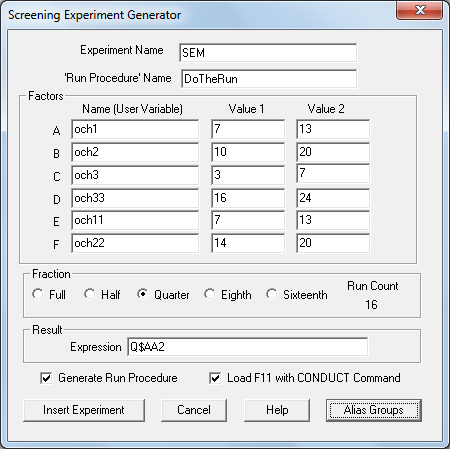Click factor E Value 1 field

(248, 220)
